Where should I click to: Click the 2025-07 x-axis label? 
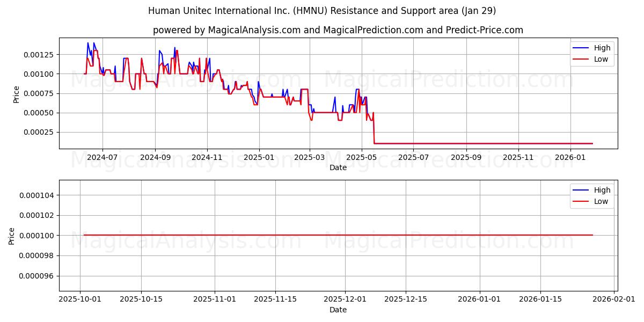[414, 158]
